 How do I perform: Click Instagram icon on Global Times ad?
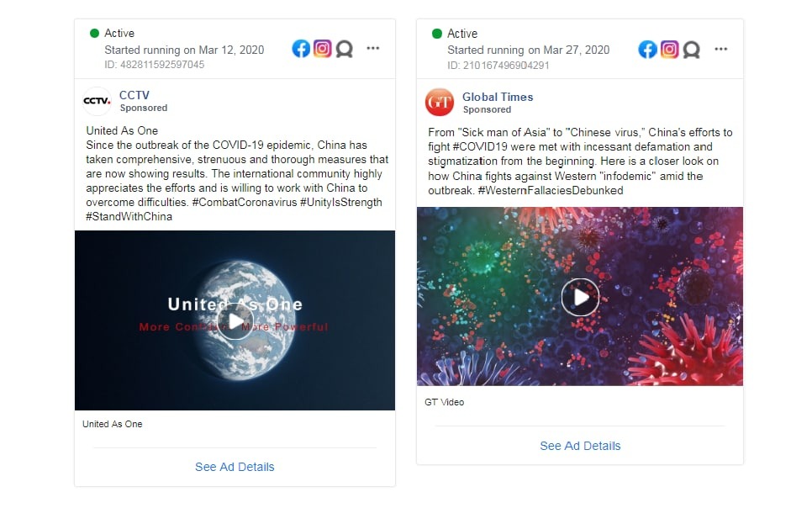[x=669, y=50]
